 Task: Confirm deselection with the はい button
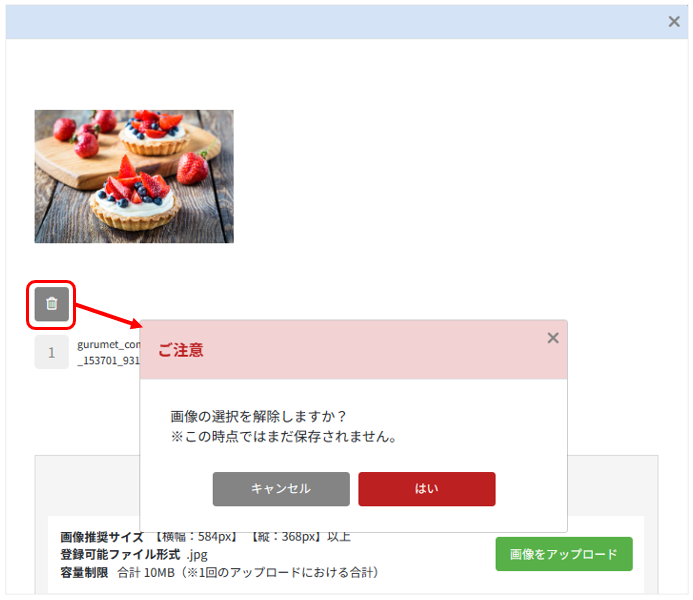426,489
